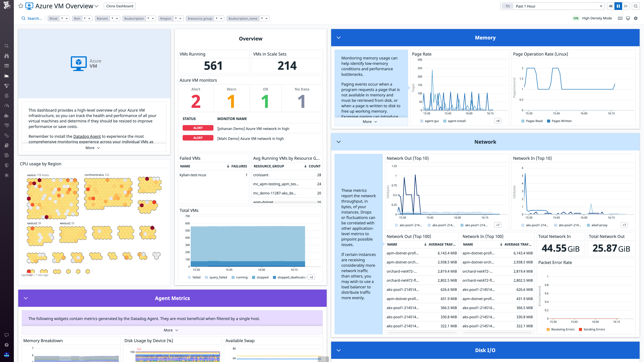644x362 pixels.
Task: Open Integrations via the puzzle-piece sidebar icon
Action: pos(7,116)
